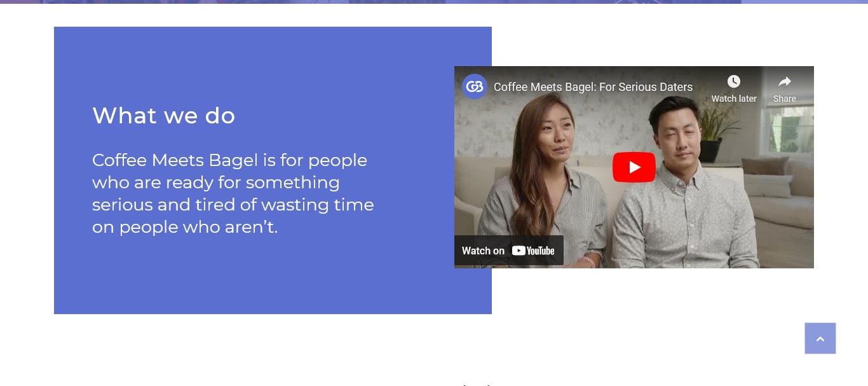868x386 pixels.
Task: Jump to top using up chevron button
Action: coord(820,338)
